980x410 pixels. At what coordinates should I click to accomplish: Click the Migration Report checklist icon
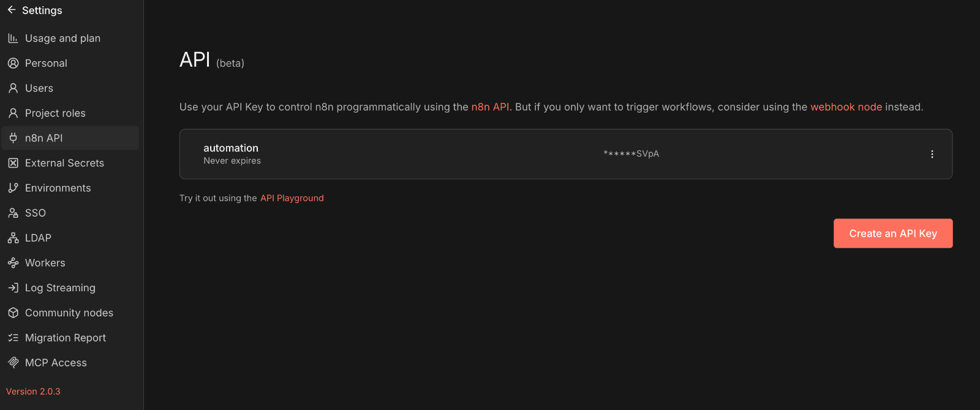pyautogui.click(x=13, y=338)
